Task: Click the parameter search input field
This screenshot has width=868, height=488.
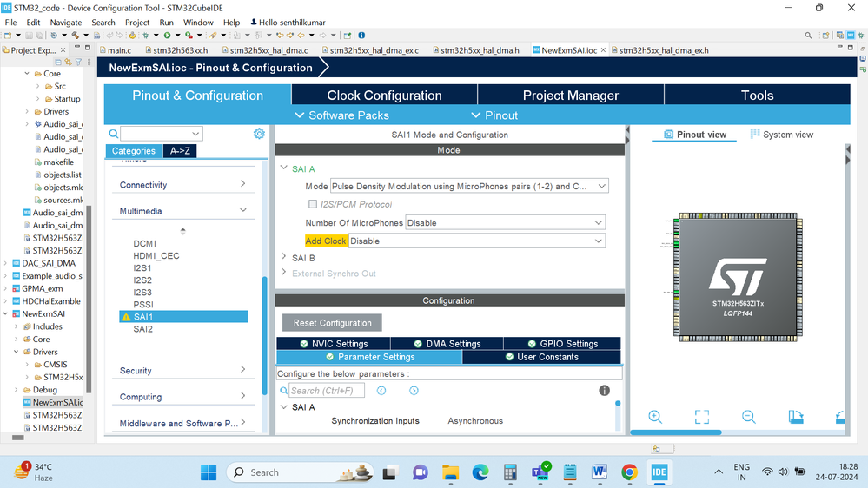Action: click(x=327, y=391)
